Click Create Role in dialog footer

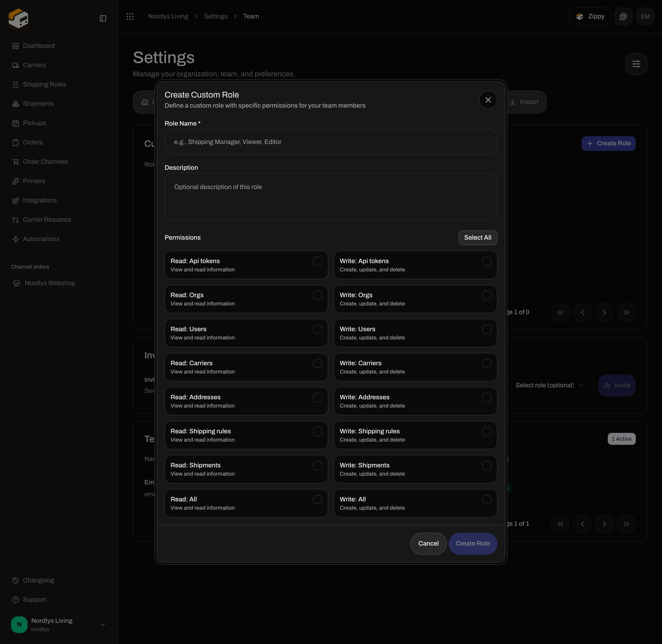[x=473, y=543]
